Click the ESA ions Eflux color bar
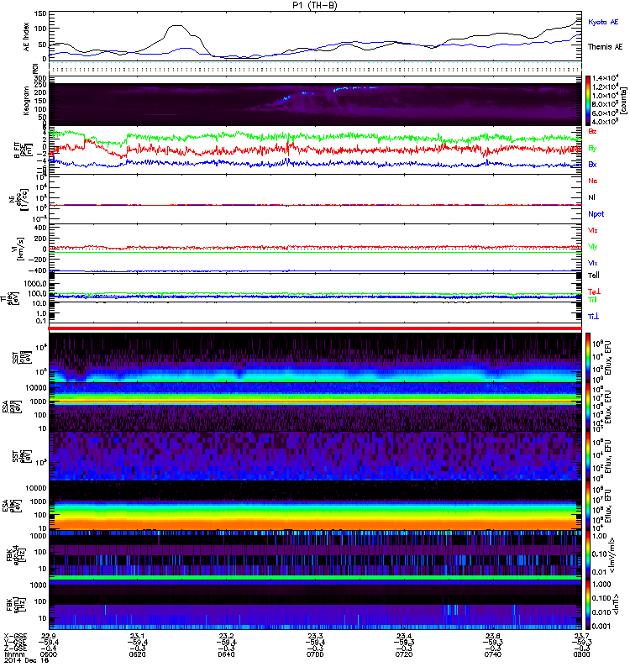This screenshot has width=630, height=672. pyautogui.click(x=588, y=407)
